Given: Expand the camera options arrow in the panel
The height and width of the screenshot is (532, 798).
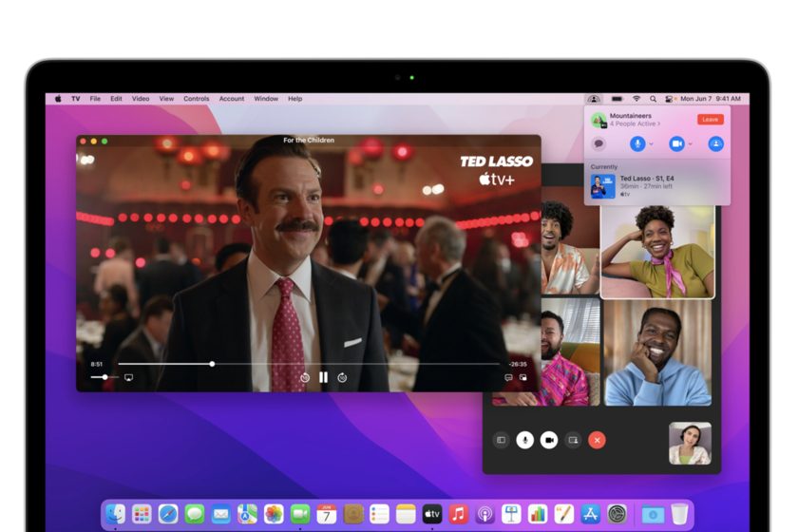Looking at the screenshot, I should tap(690, 143).
